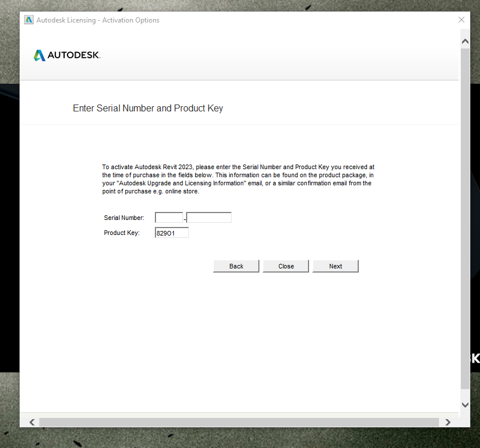Click the Serial Number label
This screenshot has width=480, height=448.
point(124,218)
